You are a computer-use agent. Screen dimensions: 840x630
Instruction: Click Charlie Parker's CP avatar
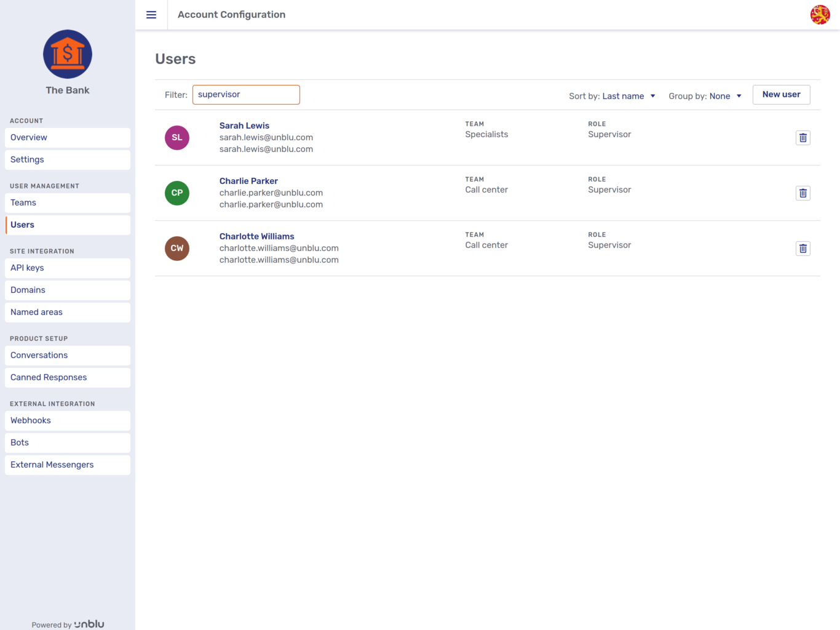(x=177, y=193)
